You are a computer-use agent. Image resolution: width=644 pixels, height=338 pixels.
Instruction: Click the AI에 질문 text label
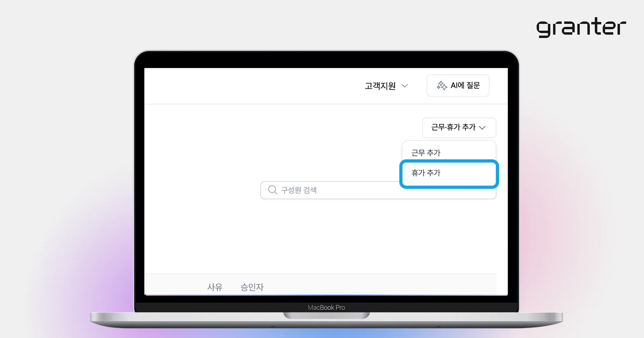coord(465,86)
